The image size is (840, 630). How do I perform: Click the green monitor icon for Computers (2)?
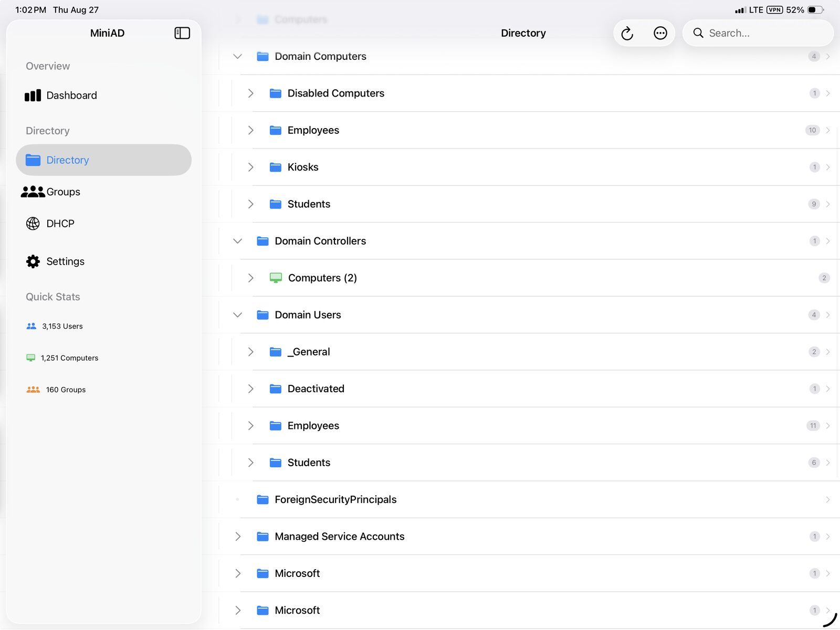[x=276, y=278]
